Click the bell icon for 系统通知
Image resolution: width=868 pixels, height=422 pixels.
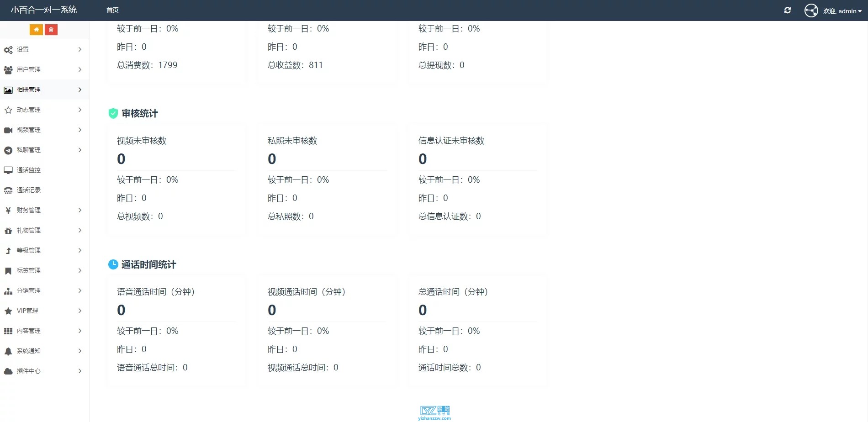[x=8, y=351]
